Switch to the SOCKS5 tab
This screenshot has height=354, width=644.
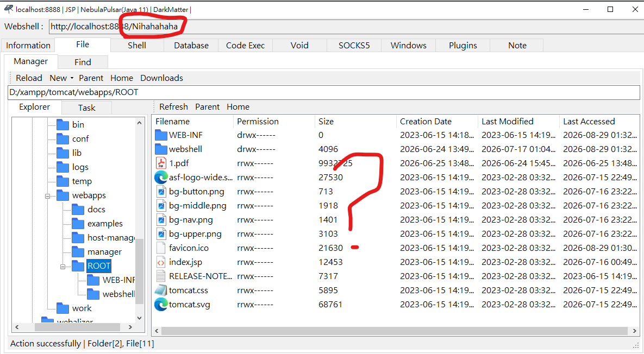pos(354,45)
